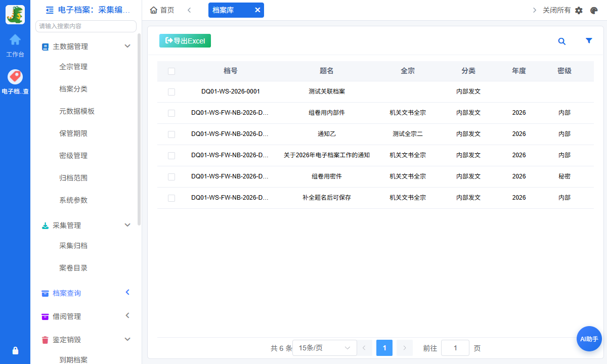This screenshot has height=364, width=607.
Task: Click the 鉴定销毁 trash icon
Action: click(45, 340)
